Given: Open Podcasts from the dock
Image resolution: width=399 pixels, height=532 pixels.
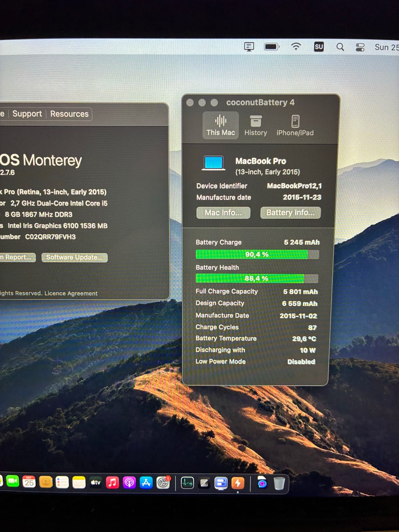Looking at the screenshot, I should (x=129, y=483).
